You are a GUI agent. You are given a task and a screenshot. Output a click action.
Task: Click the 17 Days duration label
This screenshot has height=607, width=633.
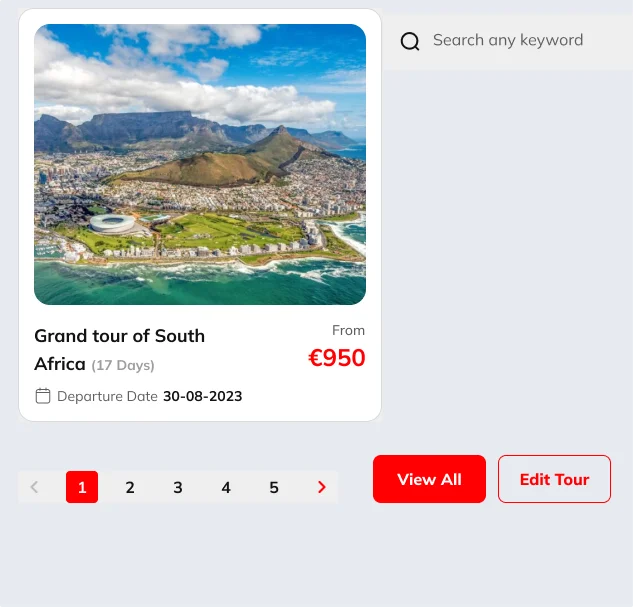(123, 365)
